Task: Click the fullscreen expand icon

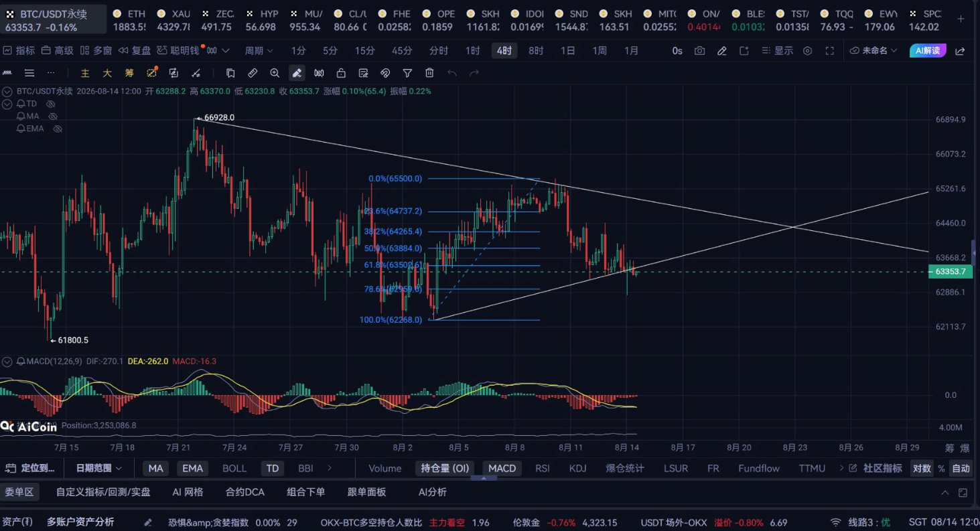Action: click(829, 51)
